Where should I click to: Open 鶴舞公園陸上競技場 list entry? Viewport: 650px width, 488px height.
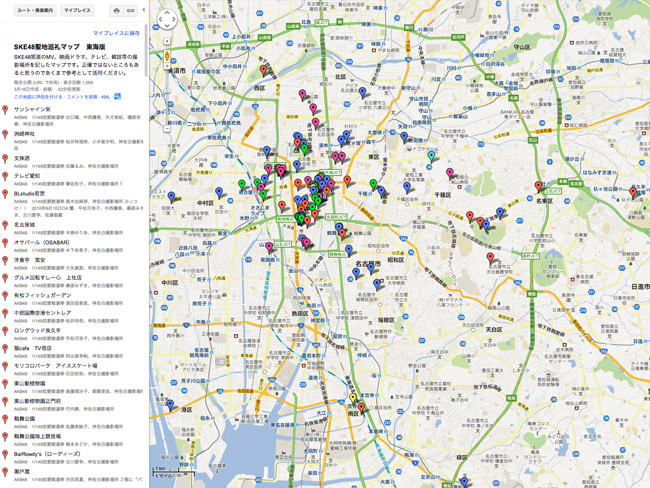click(x=37, y=437)
